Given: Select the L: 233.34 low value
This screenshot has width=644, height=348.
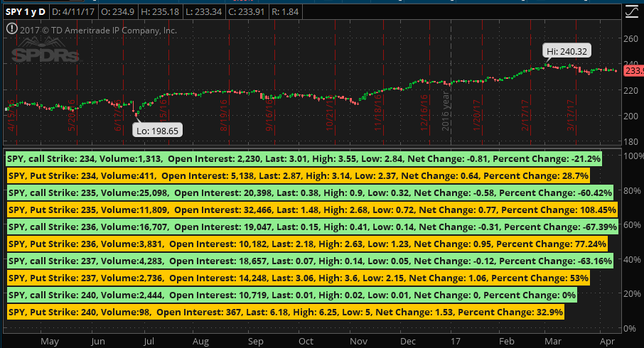Looking at the screenshot, I should pyautogui.click(x=204, y=12).
